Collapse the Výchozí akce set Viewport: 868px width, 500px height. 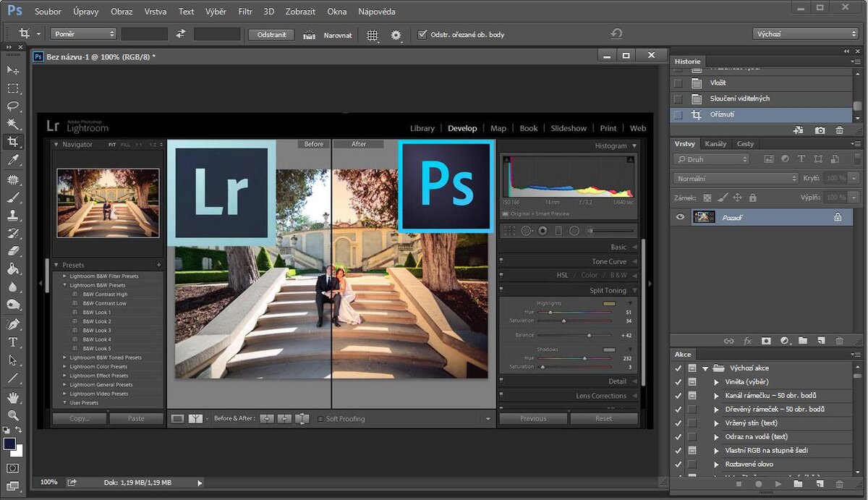[x=705, y=368]
